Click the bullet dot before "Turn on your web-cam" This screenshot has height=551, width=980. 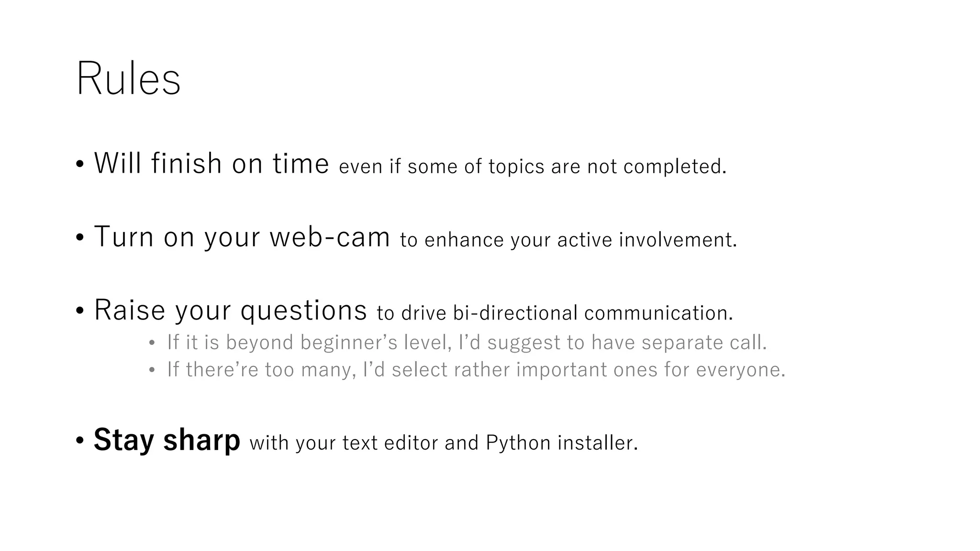[80, 237]
